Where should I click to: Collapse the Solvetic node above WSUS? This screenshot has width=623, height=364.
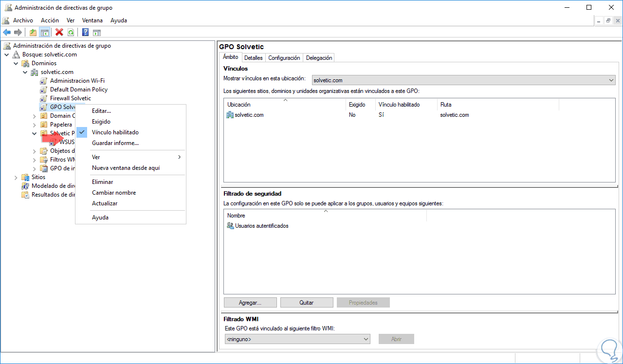coord(35,133)
